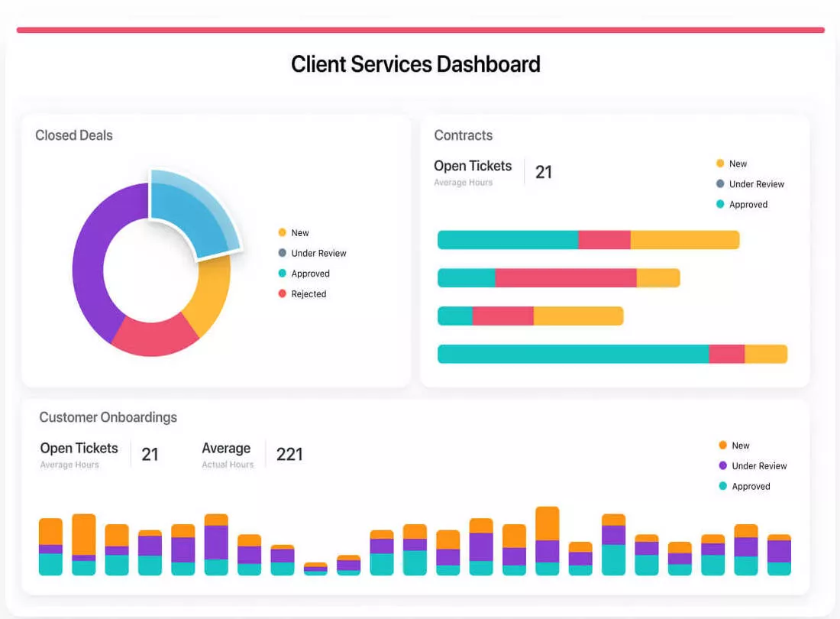Select orange segment of third Contracts bar
The image size is (840, 619).
click(x=579, y=316)
